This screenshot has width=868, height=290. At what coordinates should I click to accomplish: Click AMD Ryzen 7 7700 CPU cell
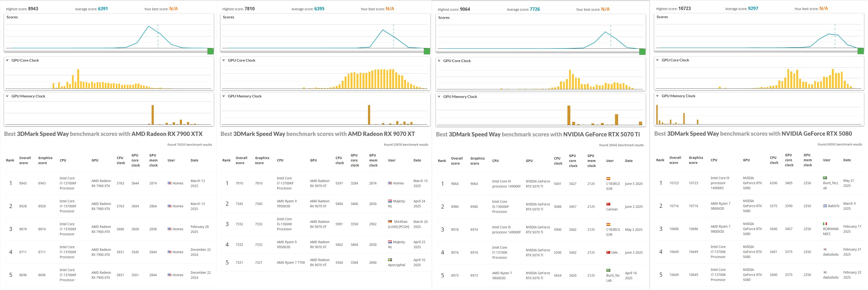(291, 263)
